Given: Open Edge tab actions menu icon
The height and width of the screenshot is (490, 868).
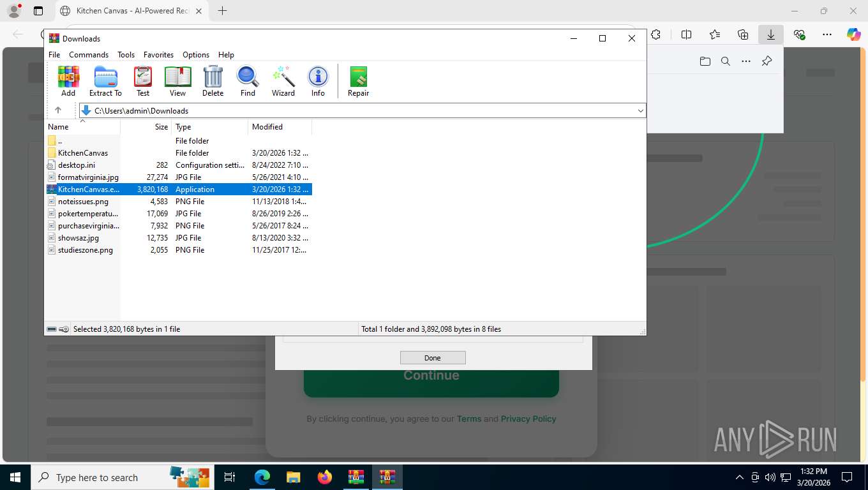Looking at the screenshot, I should (38, 11).
